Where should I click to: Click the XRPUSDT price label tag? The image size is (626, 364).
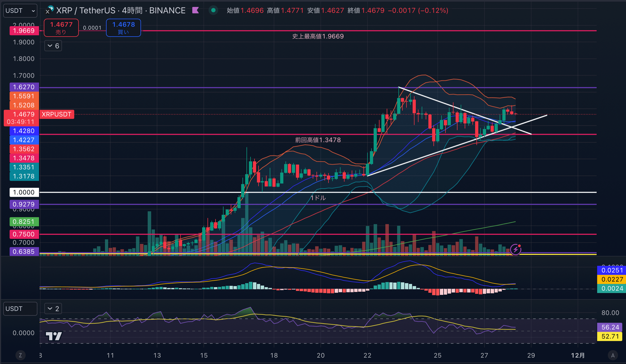[57, 114]
